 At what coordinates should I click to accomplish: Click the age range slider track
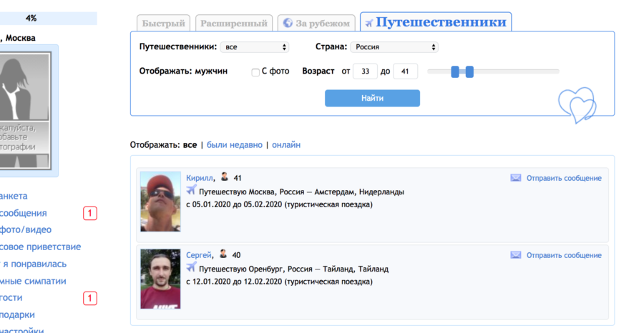click(493, 71)
